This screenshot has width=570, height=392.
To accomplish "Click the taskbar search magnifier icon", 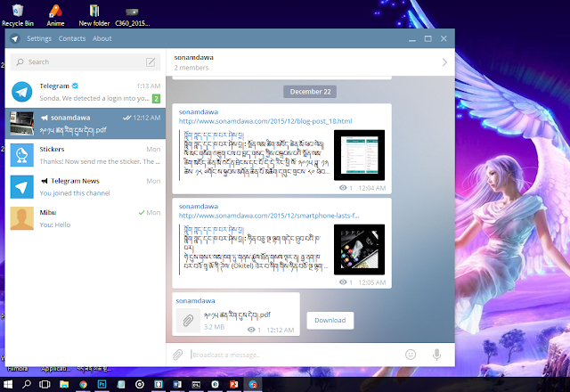I will (27, 384).
